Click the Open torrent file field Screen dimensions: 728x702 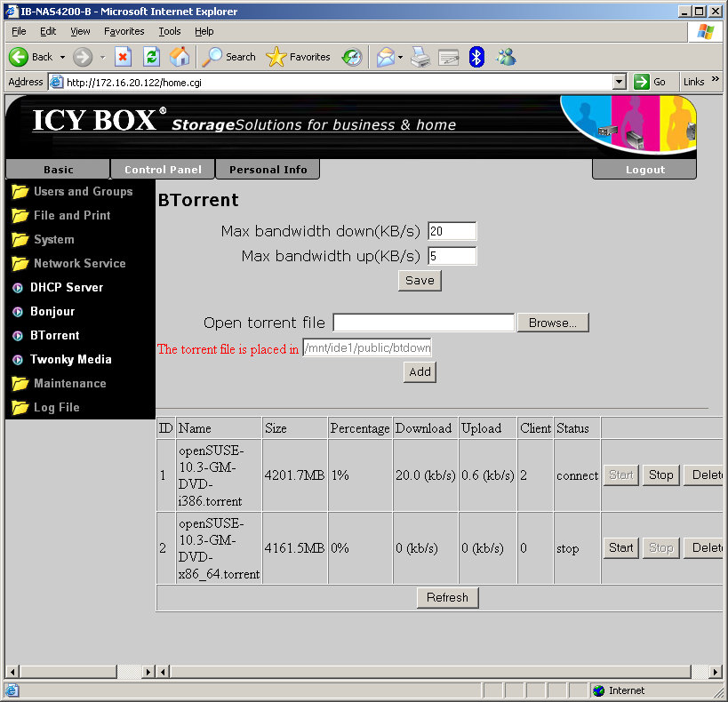click(423, 323)
